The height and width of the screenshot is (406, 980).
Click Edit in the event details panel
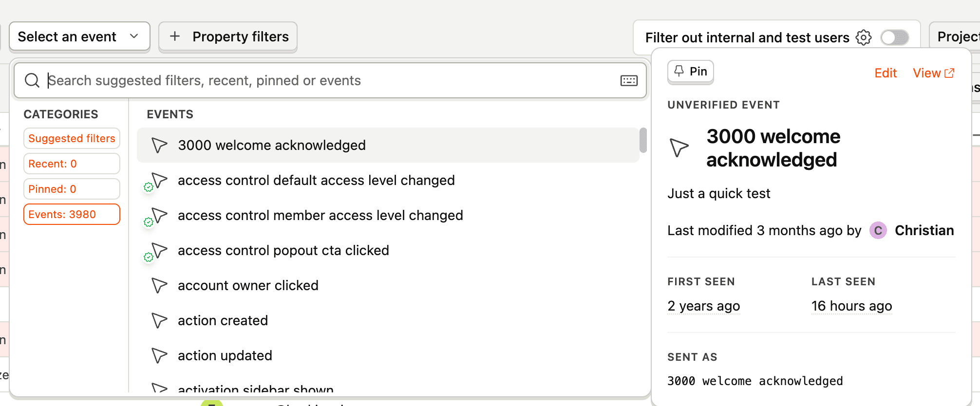[x=886, y=73]
